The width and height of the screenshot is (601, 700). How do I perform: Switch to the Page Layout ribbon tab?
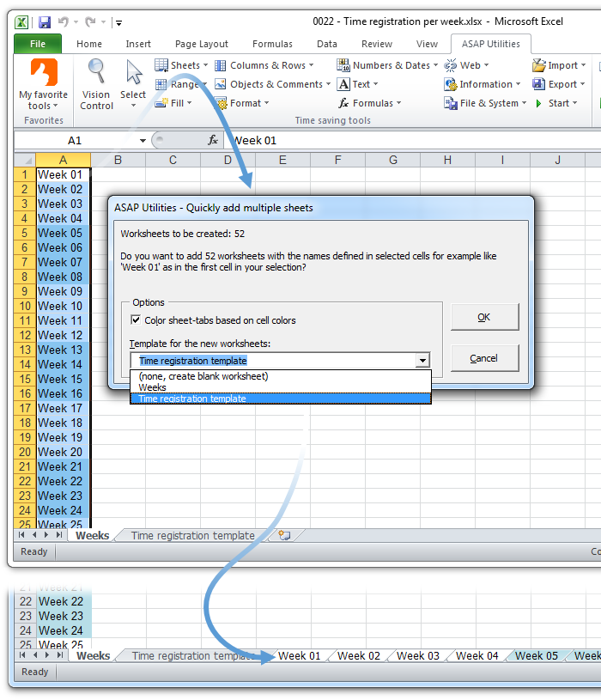point(202,44)
